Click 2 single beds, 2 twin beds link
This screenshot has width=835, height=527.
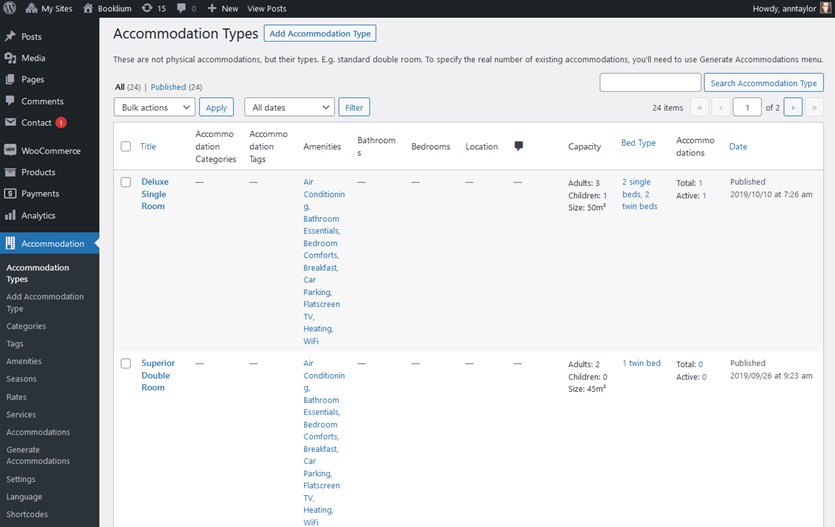point(640,194)
